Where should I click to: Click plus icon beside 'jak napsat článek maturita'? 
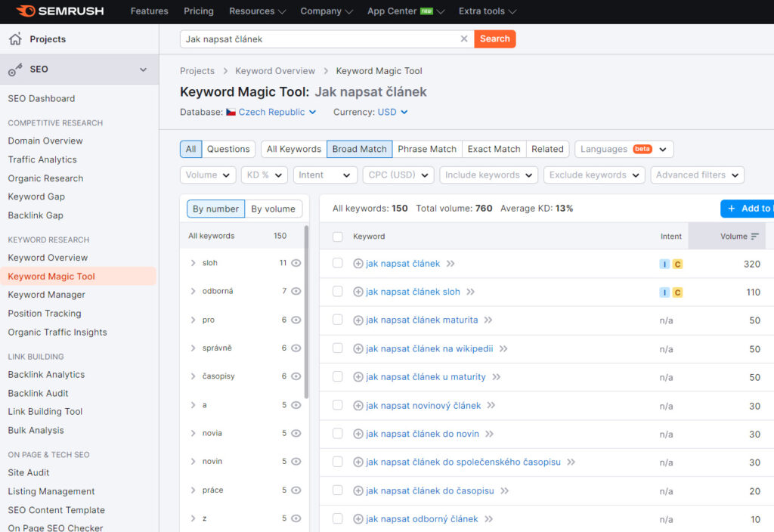(x=358, y=320)
